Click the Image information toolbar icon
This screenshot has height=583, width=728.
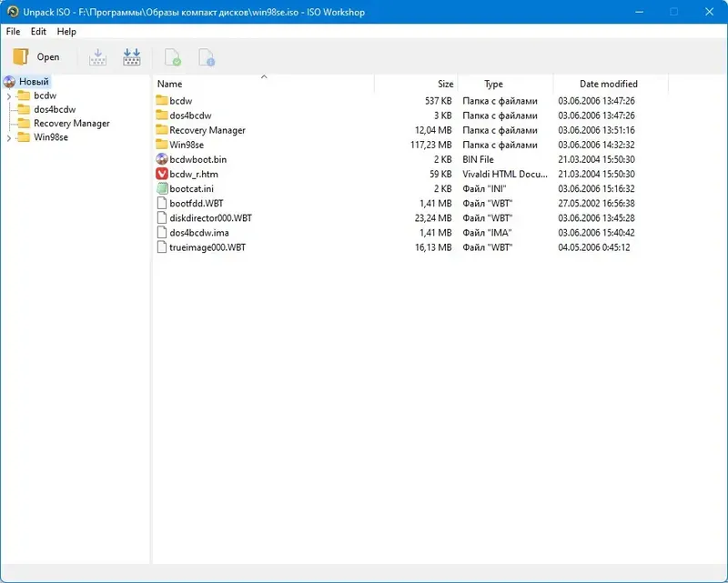coord(207,57)
